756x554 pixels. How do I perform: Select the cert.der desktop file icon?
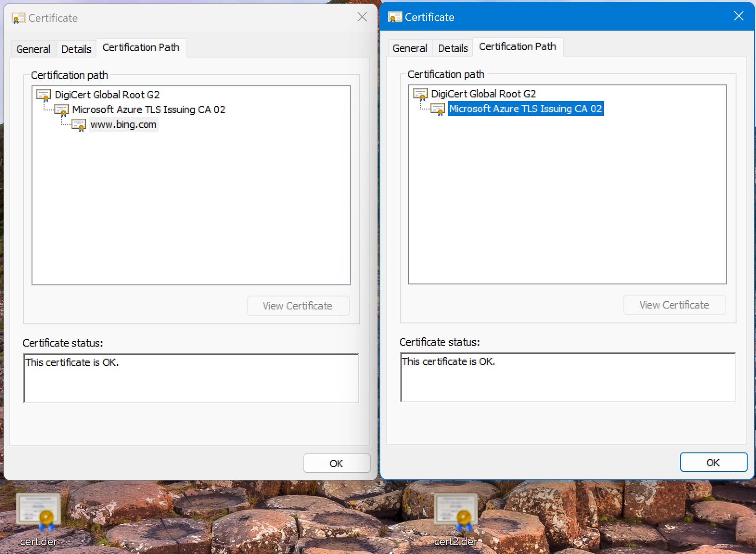point(38,512)
